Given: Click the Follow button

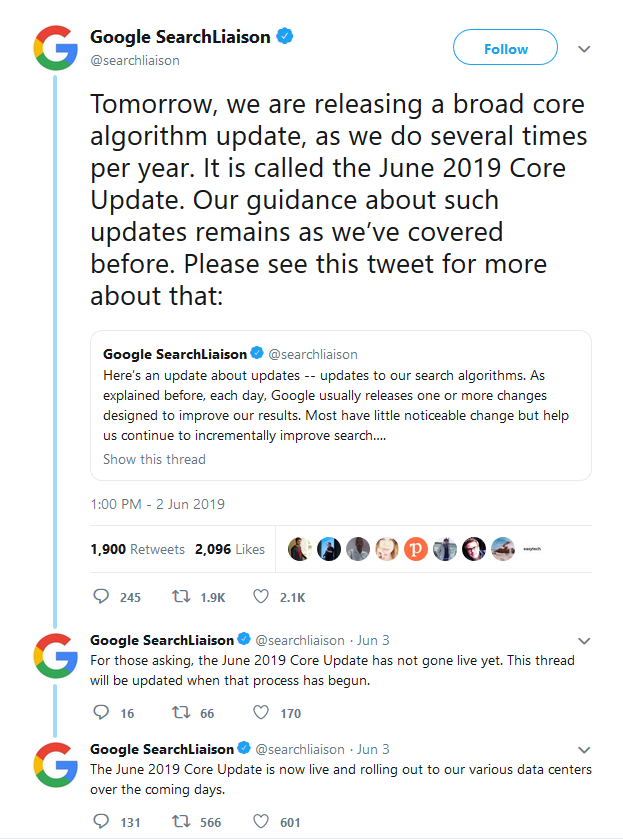Looking at the screenshot, I should coord(505,48).
